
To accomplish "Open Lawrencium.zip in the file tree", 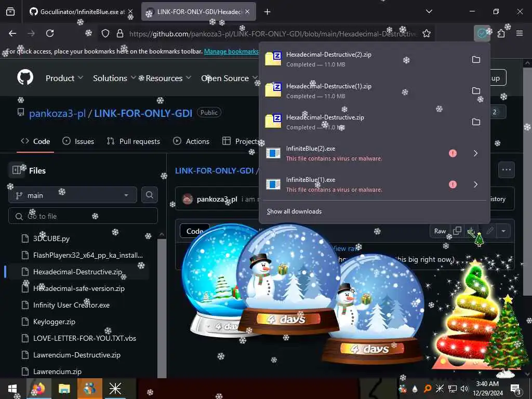I will pyautogui.click(x=57, y=371).
